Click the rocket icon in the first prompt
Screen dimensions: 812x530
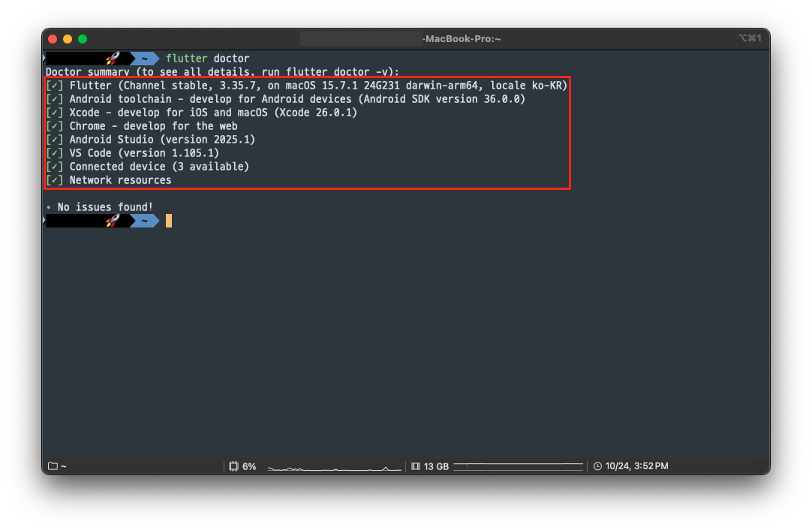[113, 58]
